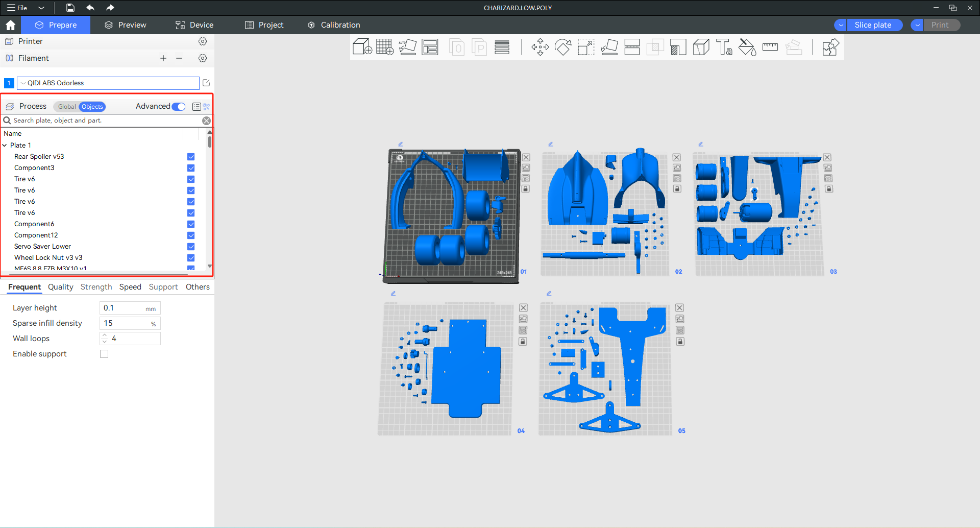The height and width of the screenshot is (528, 980).
Task: Click the Slice plate button
Action: click(873, 25)
